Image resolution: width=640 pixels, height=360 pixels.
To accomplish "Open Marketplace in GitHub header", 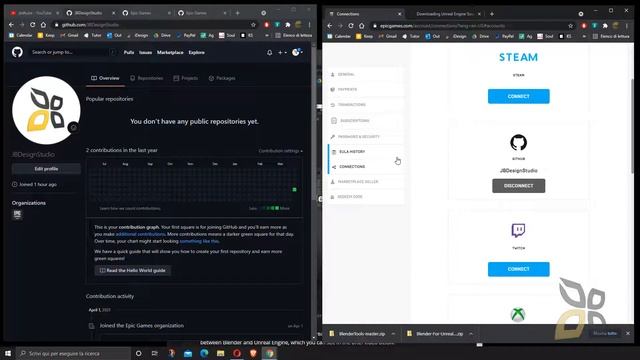I will [x=170, y=53].
